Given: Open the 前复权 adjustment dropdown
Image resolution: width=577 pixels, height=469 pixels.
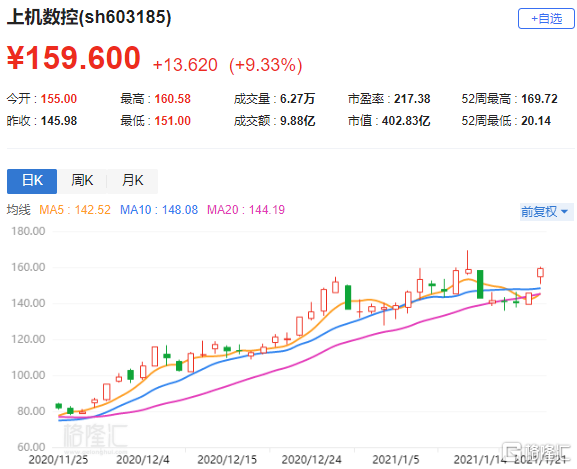Looking at the screenshot, I should 546,212.
